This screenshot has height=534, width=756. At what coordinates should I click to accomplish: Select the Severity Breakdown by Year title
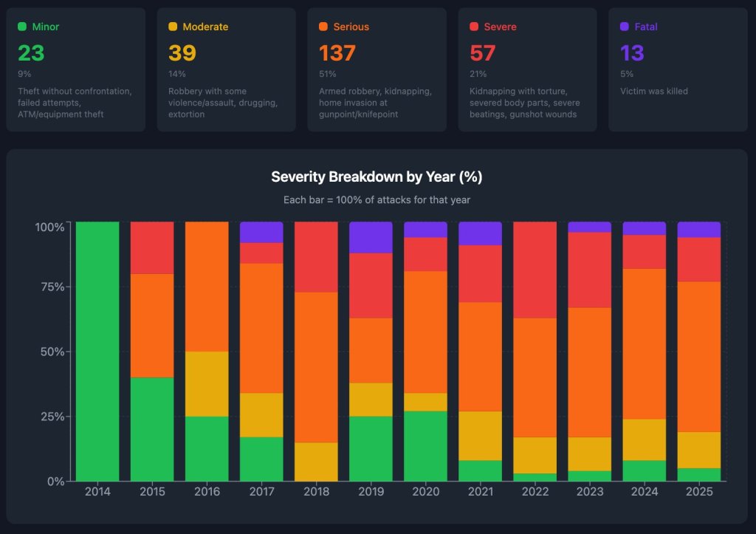pyautogui.click(x=377, y=177)
